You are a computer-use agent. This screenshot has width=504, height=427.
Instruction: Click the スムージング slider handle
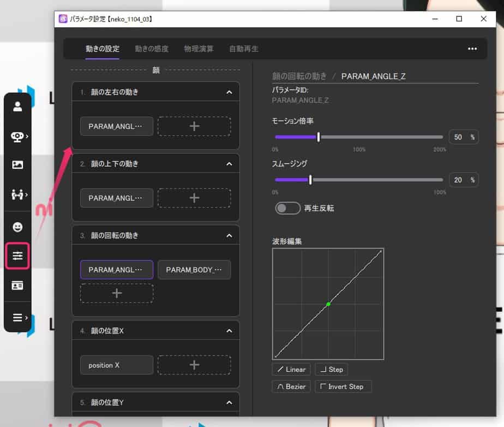click(310, 180)
